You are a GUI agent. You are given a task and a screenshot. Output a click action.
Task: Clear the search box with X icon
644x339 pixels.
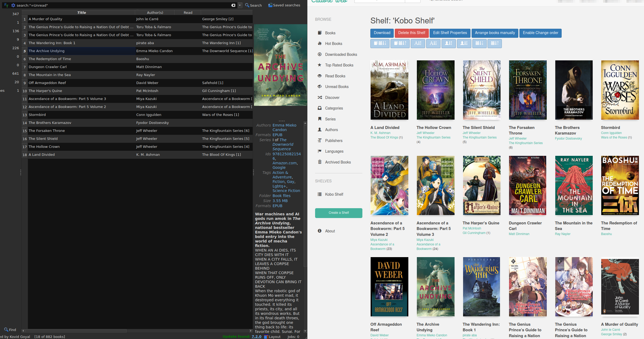[x=233, y=5]
